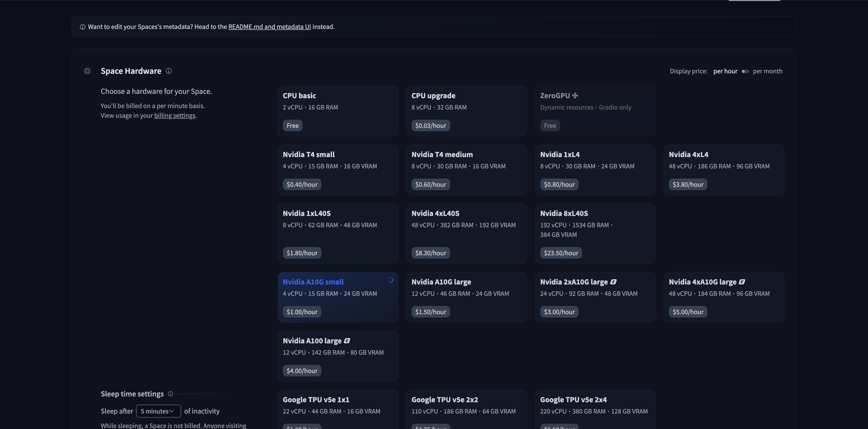Viewport: 868px width, 429px height.
Task: Choose Nvidia 2xA10G large hardware
Action: coord(595,297)
